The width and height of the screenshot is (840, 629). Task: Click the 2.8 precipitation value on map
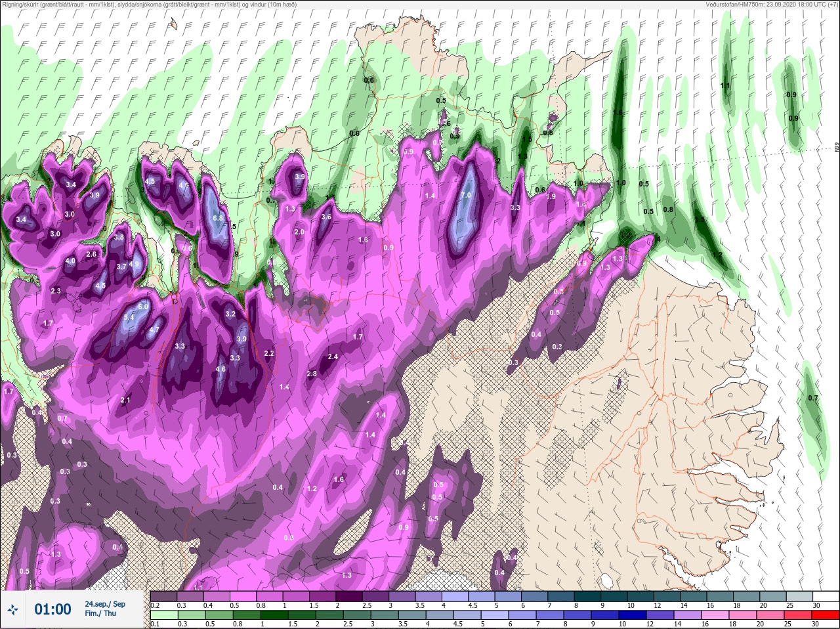(x=312, y=374)
